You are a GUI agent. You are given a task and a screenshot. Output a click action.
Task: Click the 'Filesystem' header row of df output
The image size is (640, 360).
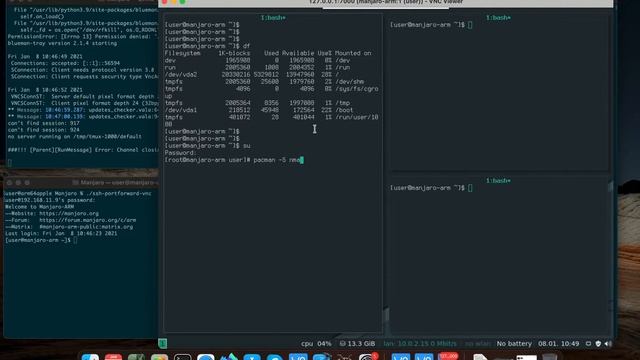268,53
